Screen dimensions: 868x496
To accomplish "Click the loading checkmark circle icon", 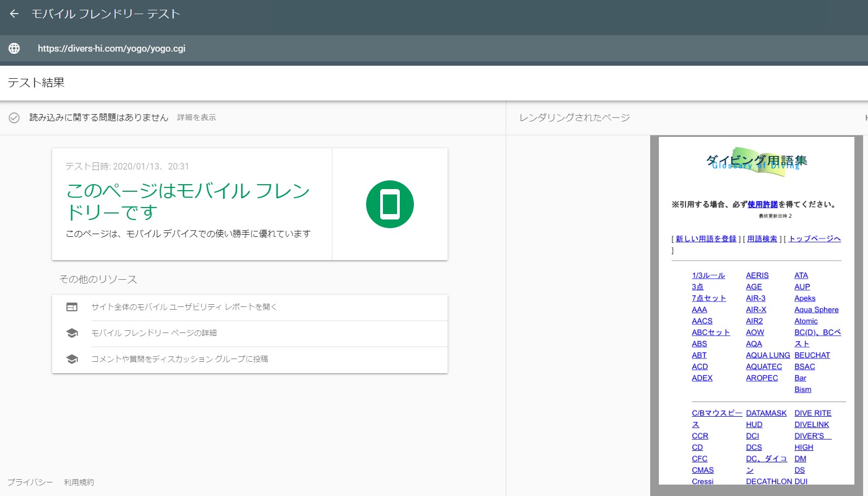I will pos(14,117).
